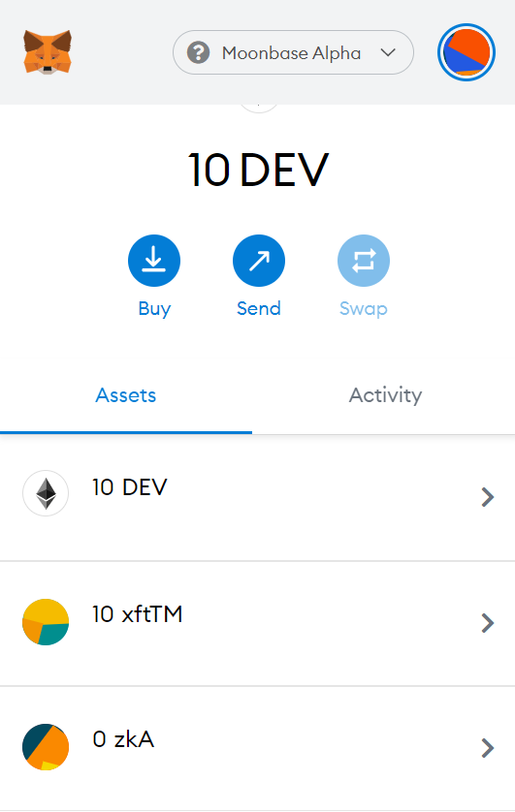This screenshot has height=812, width=515.
Task: Expand the 10 DEV asset chevron
Action: tap(487, 497)
